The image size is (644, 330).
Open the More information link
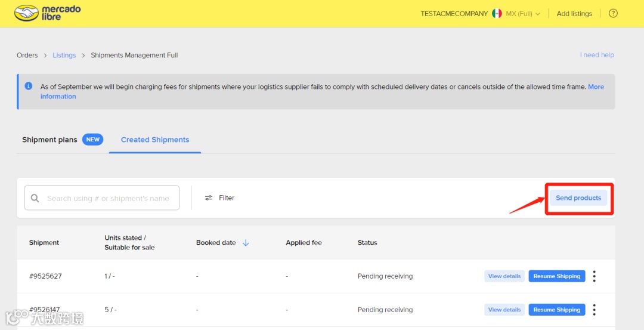596,87
